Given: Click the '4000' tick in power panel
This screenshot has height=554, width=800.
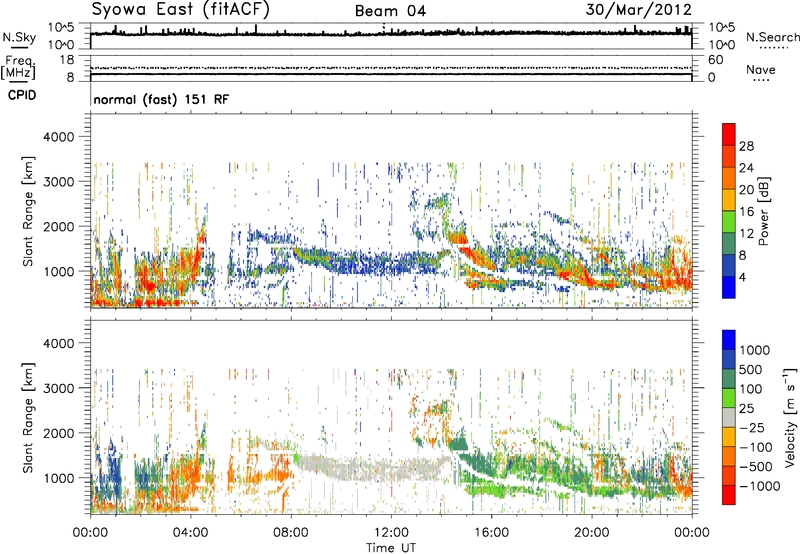Looking at the screenshot, I should click(59, 137).
